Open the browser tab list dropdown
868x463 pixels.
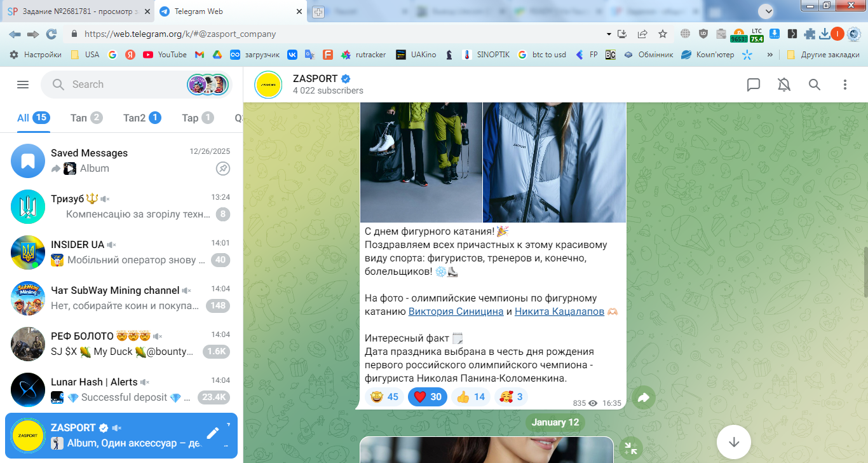pos(767,11)
